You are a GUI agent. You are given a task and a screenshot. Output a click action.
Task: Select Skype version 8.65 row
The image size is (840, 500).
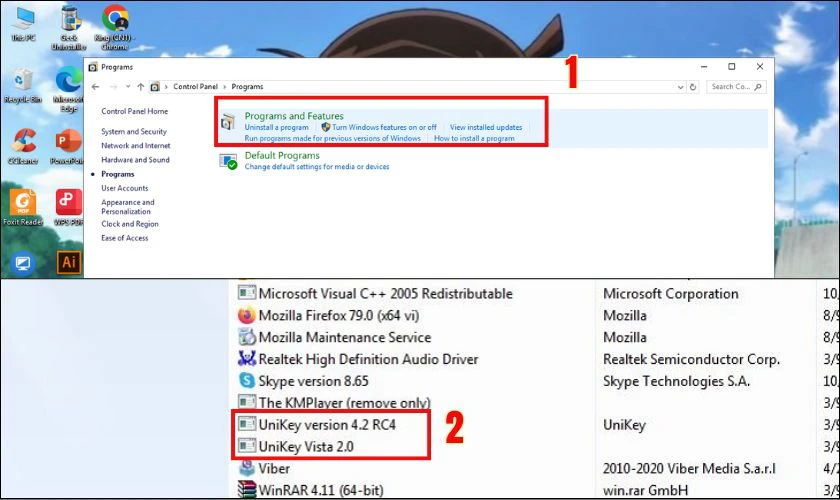313,381
